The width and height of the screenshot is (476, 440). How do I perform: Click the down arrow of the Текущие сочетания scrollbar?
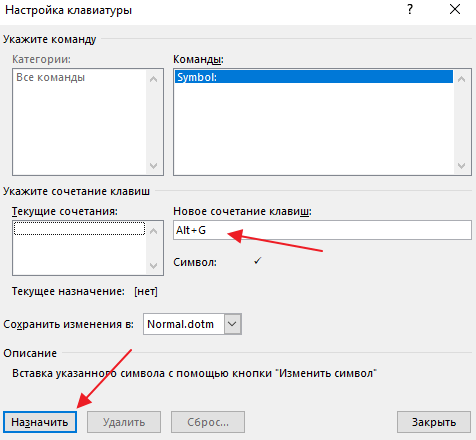point(153,266)
